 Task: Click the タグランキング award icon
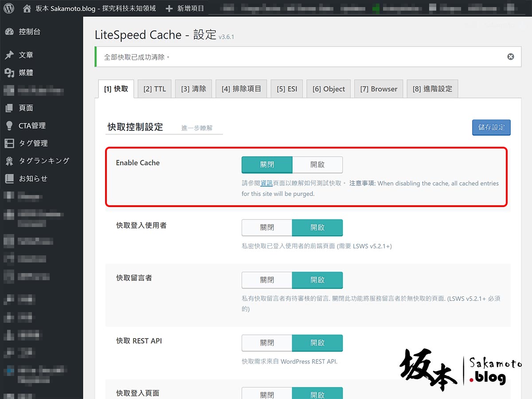tap(9, 161)
